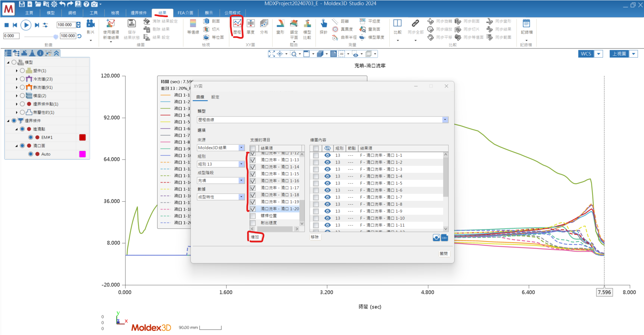This screenshot has width=644, height=335.
Task: Click the 0.000 animation start value field
Action: 11,36
